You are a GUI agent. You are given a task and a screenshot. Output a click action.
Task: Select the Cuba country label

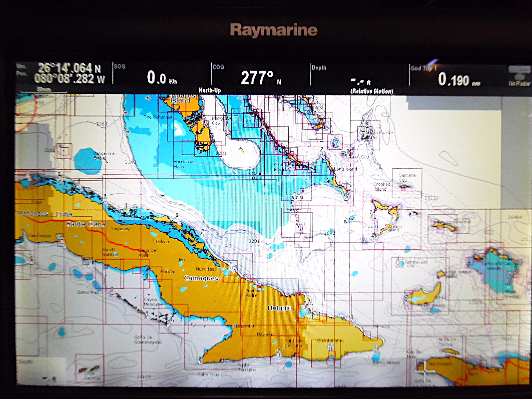pos(64,214)
